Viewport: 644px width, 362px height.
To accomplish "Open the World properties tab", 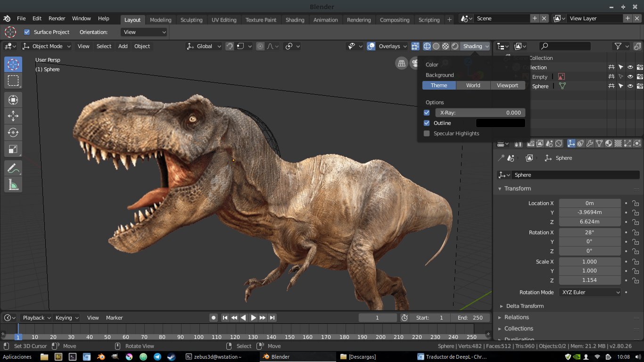I will click(559, 143).
